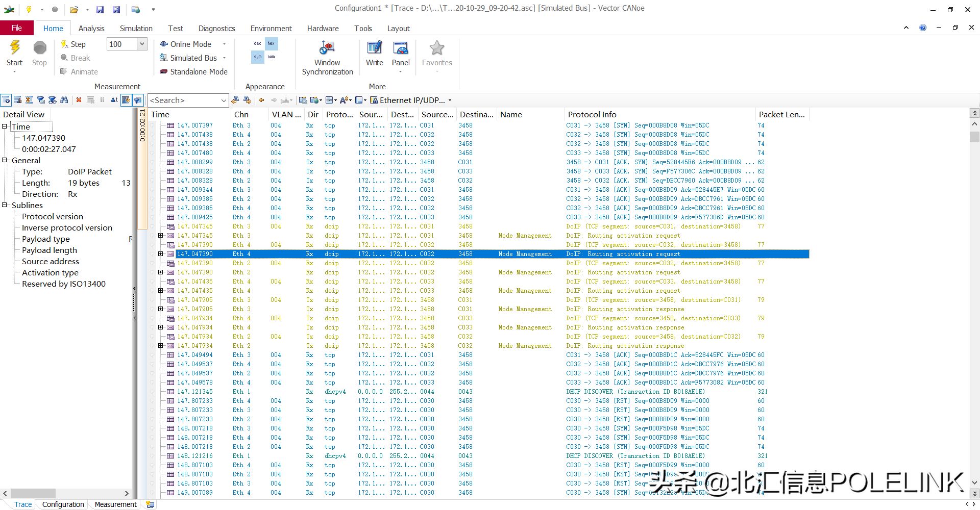This screenshot has width=980, height=510.
Task: Open the Search combo box dropdown
Action: [223, 100]
